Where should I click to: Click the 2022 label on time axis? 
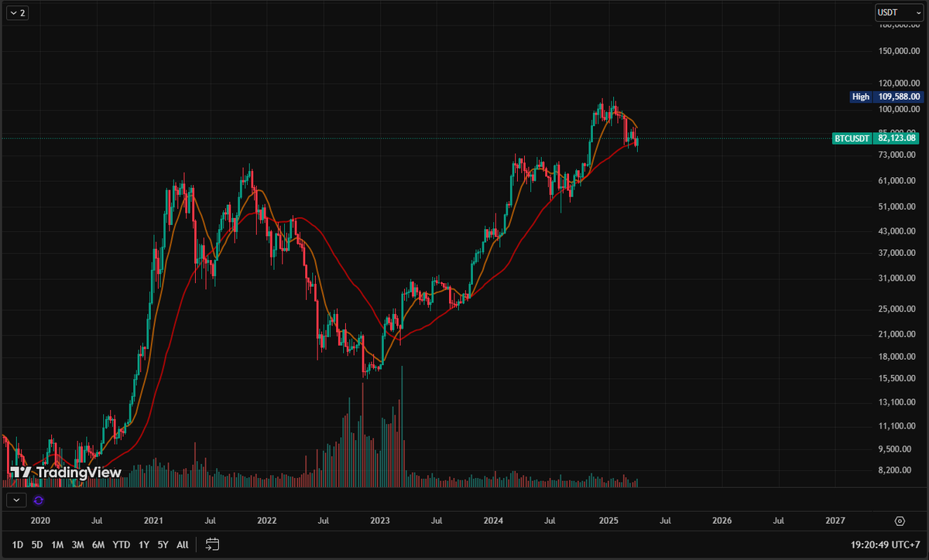point(267,521)
